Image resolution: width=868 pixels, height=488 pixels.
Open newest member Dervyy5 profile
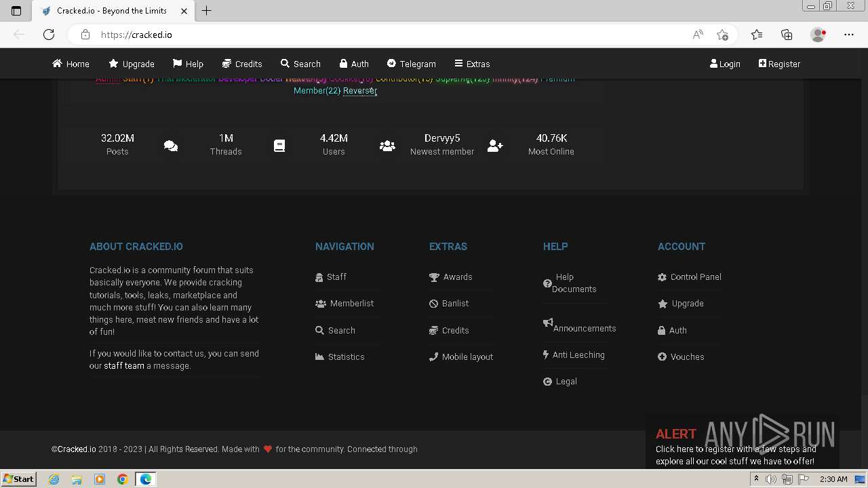pyautogui.click(x=442, y=138)
